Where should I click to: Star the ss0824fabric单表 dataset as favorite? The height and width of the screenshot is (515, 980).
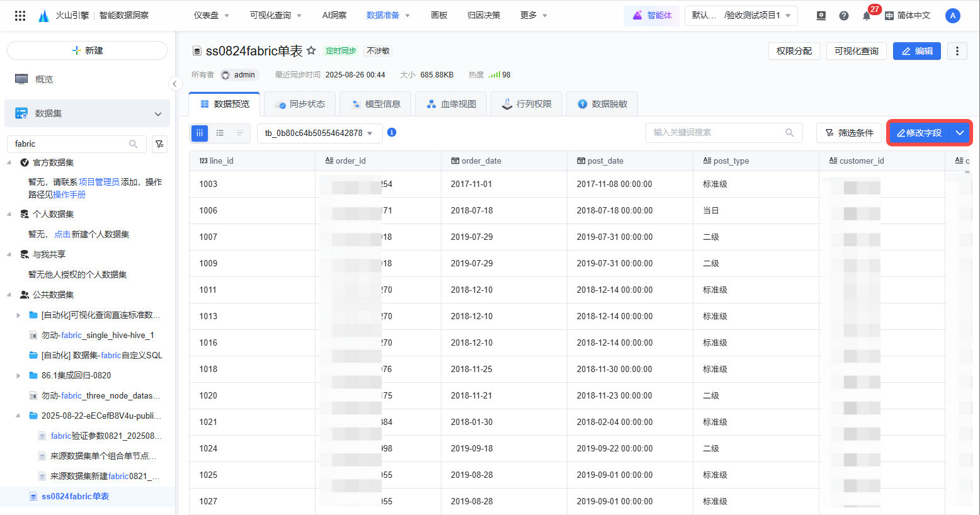(311, 50)
